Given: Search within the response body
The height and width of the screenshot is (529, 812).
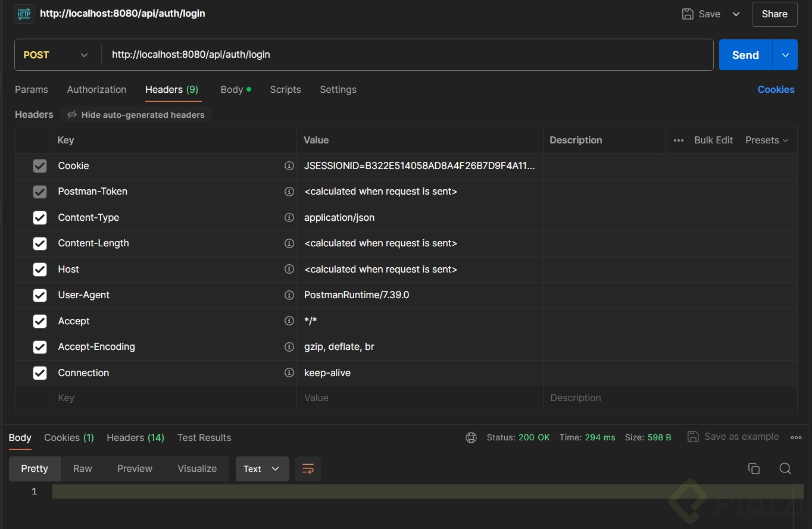Looking at the screenshot, I should (x=785, y=469).
